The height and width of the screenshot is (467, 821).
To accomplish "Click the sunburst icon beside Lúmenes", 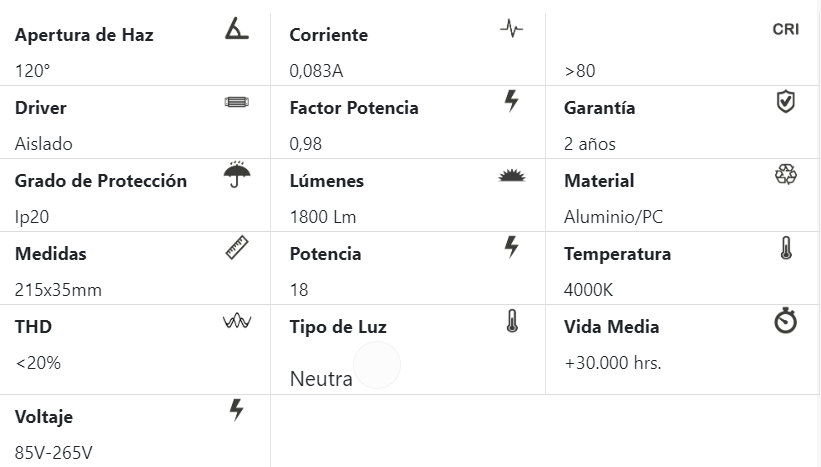I will tap(511, 175).
